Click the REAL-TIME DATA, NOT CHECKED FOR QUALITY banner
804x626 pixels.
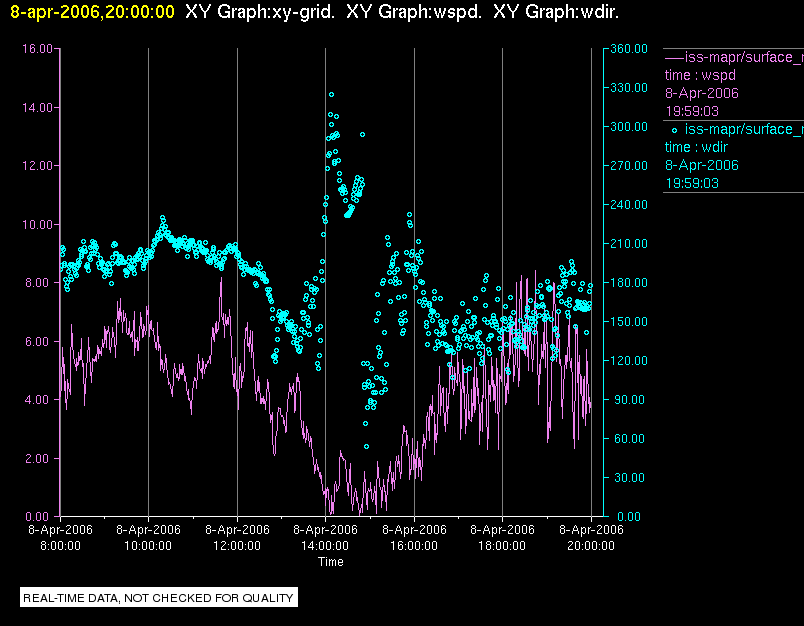click(x=159, y=598)
